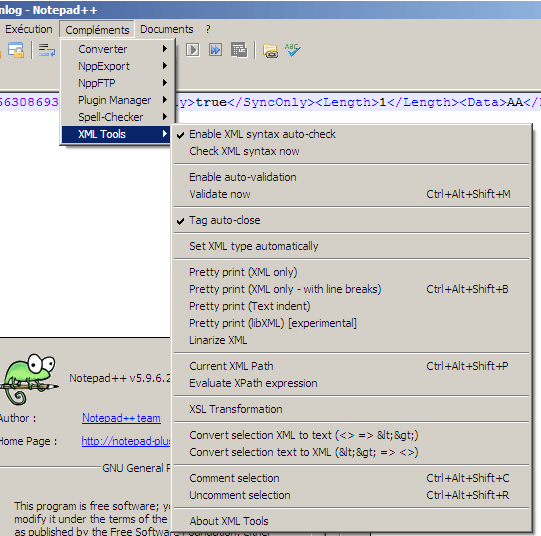Open the ? help menu
This screenshot has width=541, height=536.
point(208,29)
